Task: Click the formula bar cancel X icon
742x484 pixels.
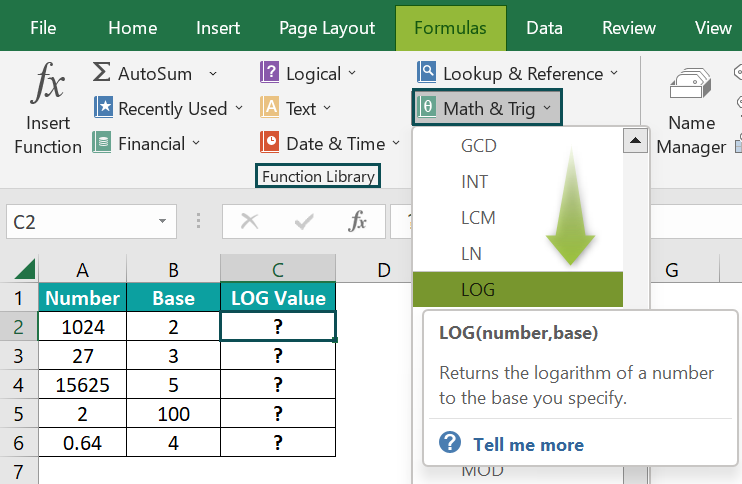Action: tap(249, 221)
